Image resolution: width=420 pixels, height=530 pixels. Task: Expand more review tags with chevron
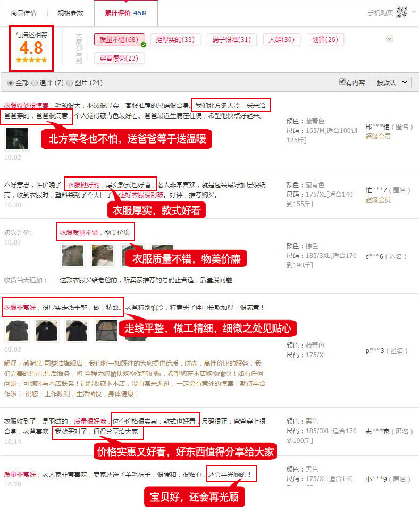coord(389,38)
